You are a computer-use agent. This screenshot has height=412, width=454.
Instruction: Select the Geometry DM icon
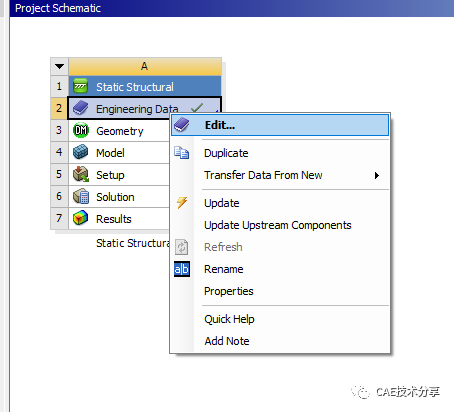[81, 130]
